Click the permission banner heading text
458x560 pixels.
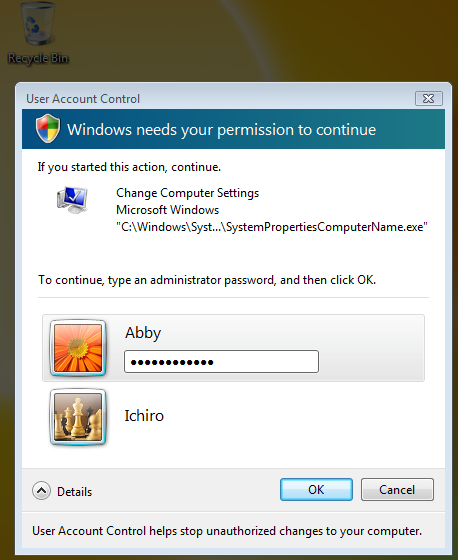coord(221,129)
